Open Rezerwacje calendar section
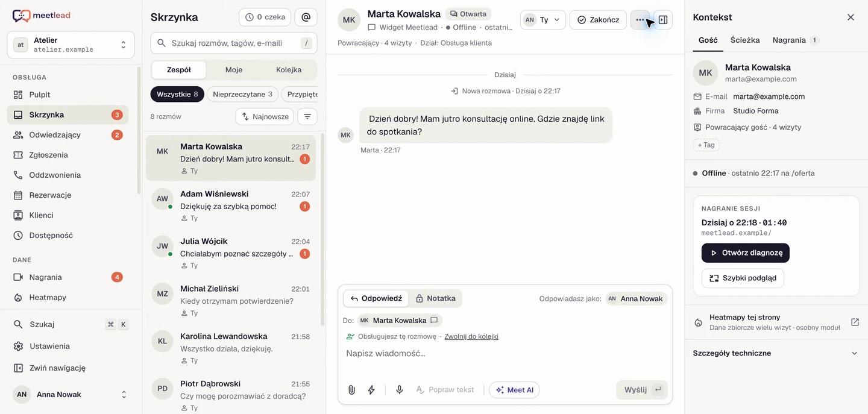Image resolution: width=868 pixels, height=414 pixels. [68, 195]
